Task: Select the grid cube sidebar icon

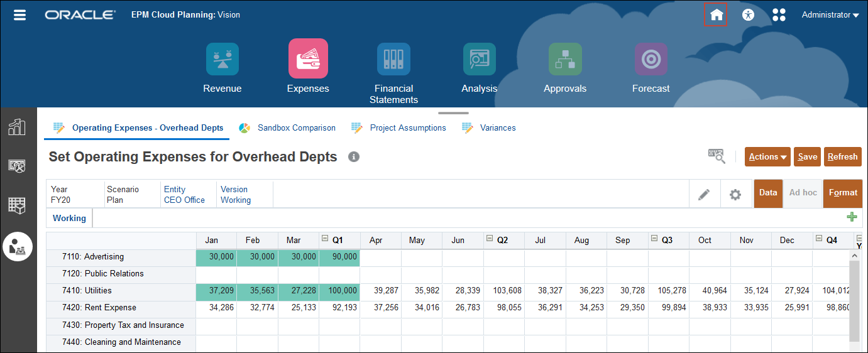Action: click(17, 205)
